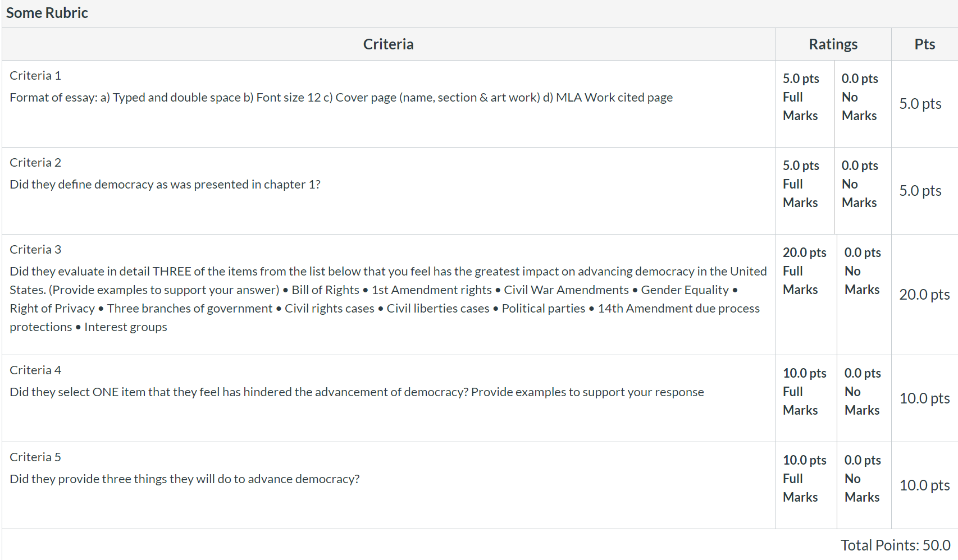Click the Criteria column header
The height and width of the screenshot is (560, 958).
[388, 44]
